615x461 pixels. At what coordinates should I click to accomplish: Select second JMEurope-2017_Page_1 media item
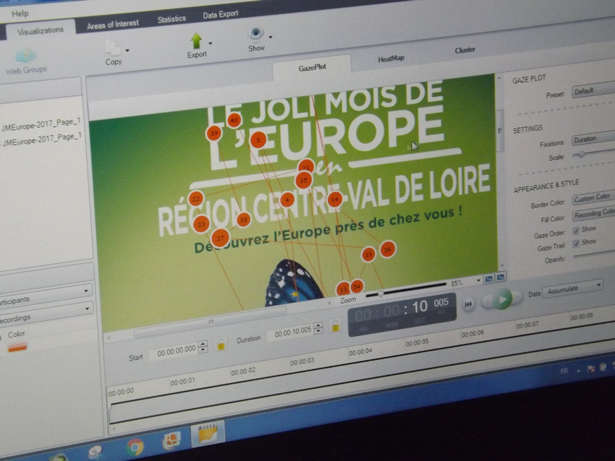pyautogui.click(x=41, y=140)
